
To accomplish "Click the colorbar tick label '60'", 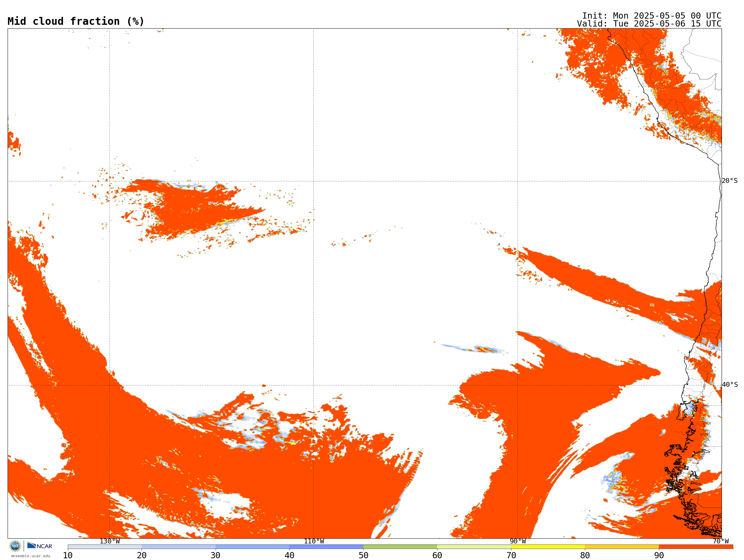I will tap(437, 555).
